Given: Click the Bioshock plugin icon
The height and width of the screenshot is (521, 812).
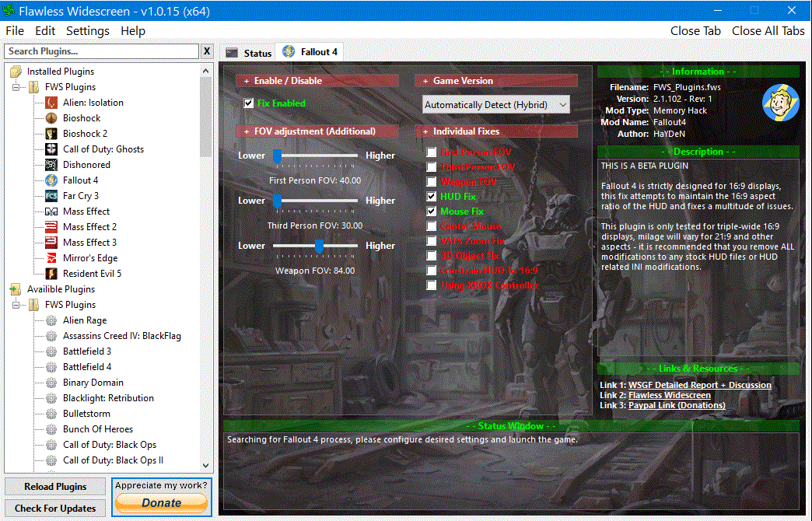Looking at the screenshot, I should tap(51, 118).
